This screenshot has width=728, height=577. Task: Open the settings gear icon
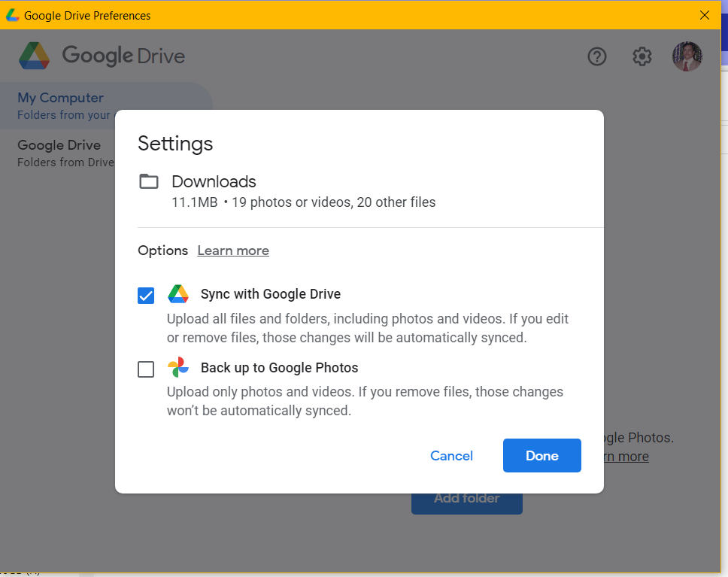(x=642, y=56)
